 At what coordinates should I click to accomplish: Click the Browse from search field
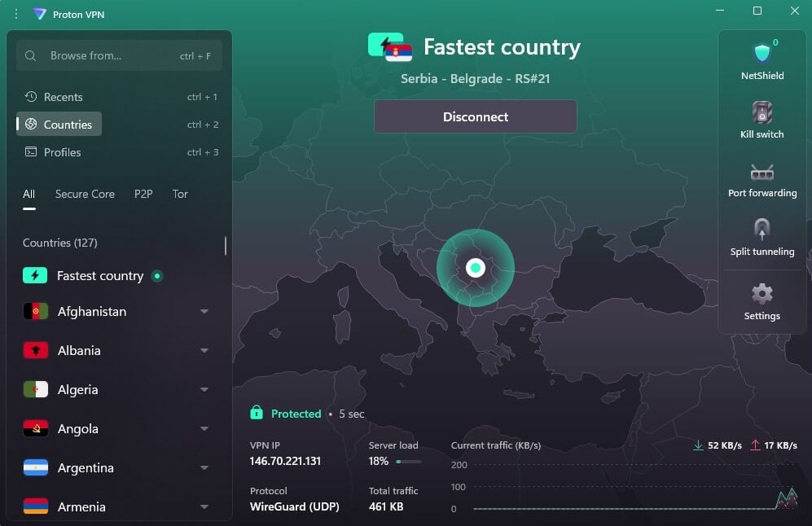click(x=119, y=55)
